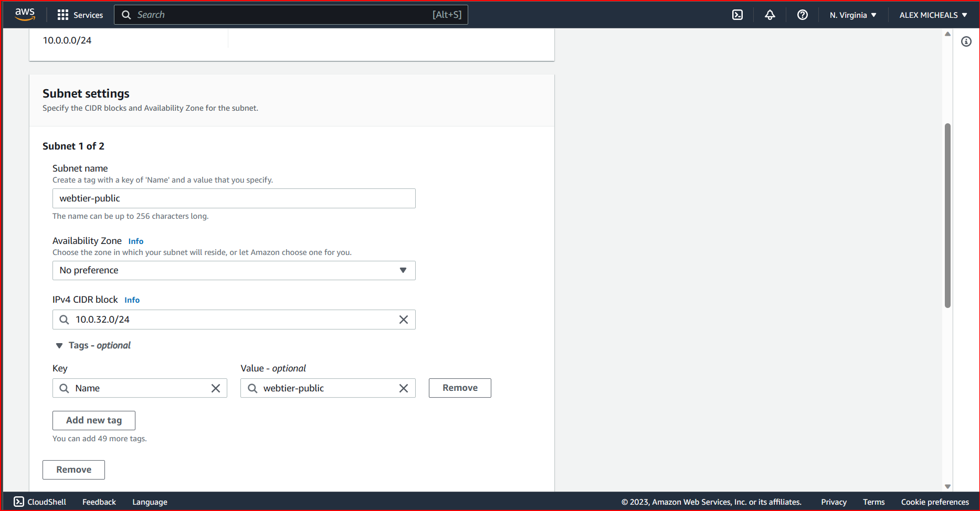This screenshot has height=511, width=980.
Task: Click Feedback in the footer
Action: [99, 502]
